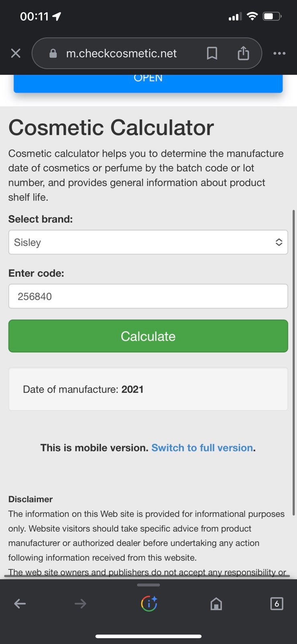Bookmark this page using the bookmark icon

(x=212, y=53)
